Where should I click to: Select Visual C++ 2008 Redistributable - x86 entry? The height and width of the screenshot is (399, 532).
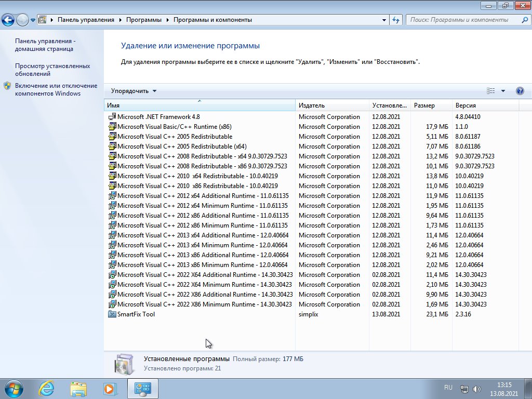click(202, 166)
